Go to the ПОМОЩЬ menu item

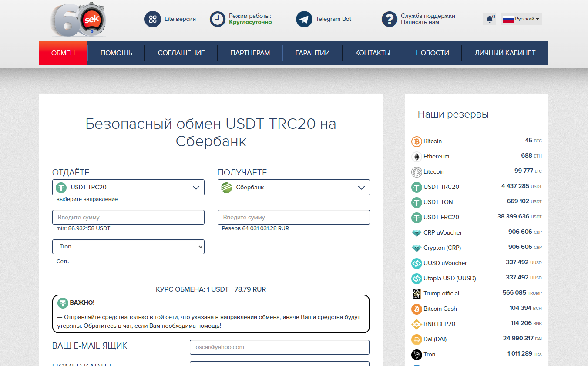(116, 53)
